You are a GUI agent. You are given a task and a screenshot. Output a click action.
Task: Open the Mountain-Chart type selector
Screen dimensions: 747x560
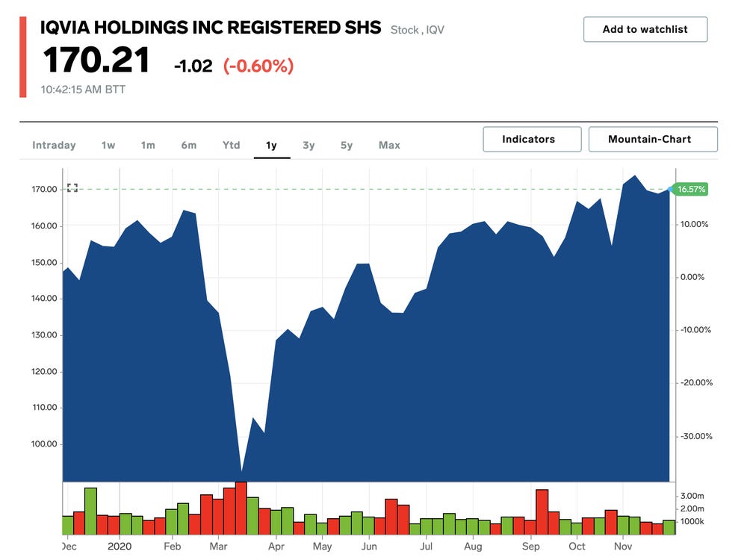(x=653, y=139)
